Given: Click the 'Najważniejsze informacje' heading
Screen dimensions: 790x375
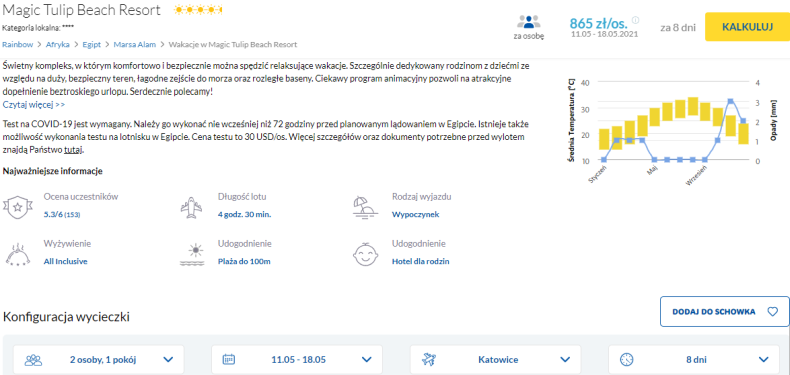Looking at the screenshot, I should coord(53,171).
